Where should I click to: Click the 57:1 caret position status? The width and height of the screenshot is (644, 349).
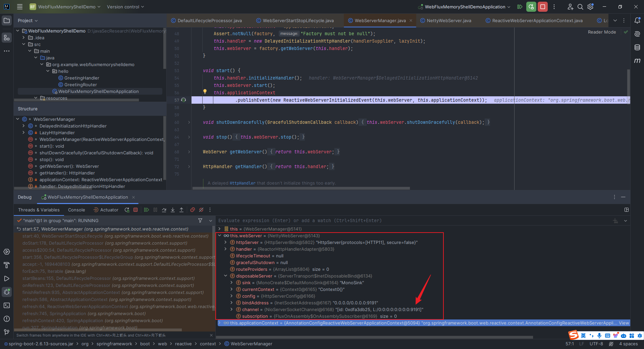tap(570, 344)
